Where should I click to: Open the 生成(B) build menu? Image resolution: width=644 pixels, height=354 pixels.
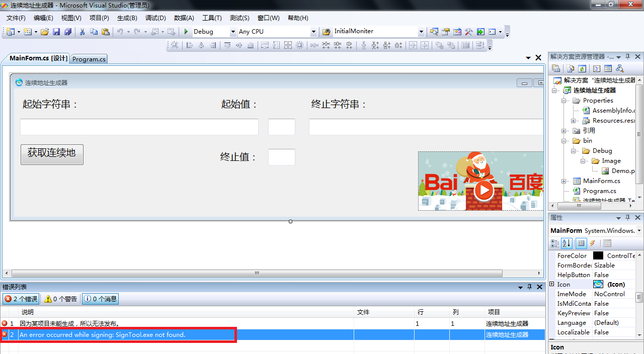click(x=127, y=18)
